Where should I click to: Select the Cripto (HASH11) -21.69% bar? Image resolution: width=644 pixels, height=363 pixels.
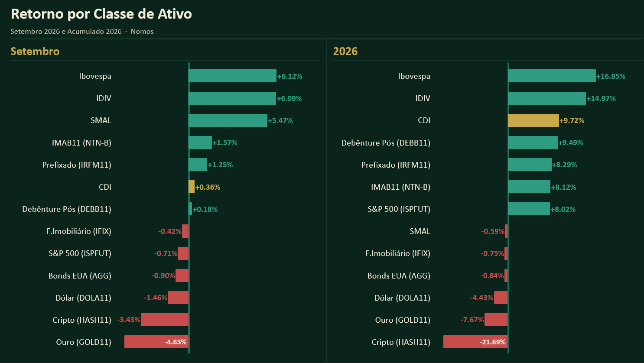[x=475, y=342]
